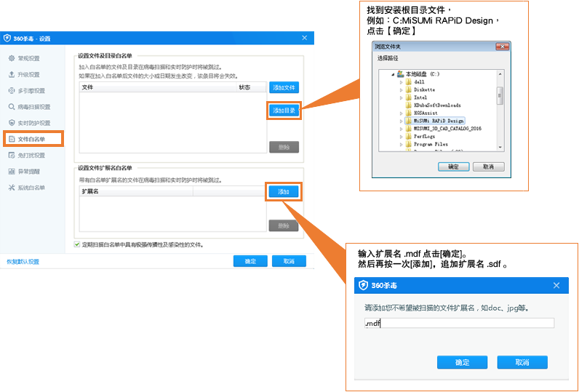Click the extension input field containing .mdf

coord(460,324)
